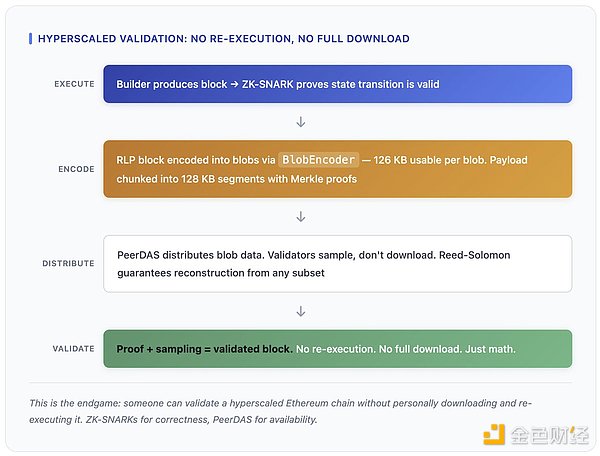The image size is (600, 456).
Task: Select the DISTRIBUTE step label
Action: [x=68, y=264]
